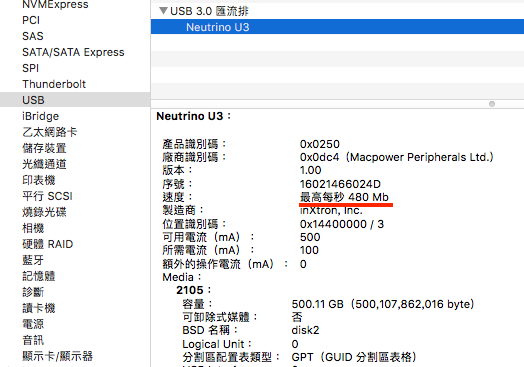Select 藍牙 in sidebar

tap(33, 260)
